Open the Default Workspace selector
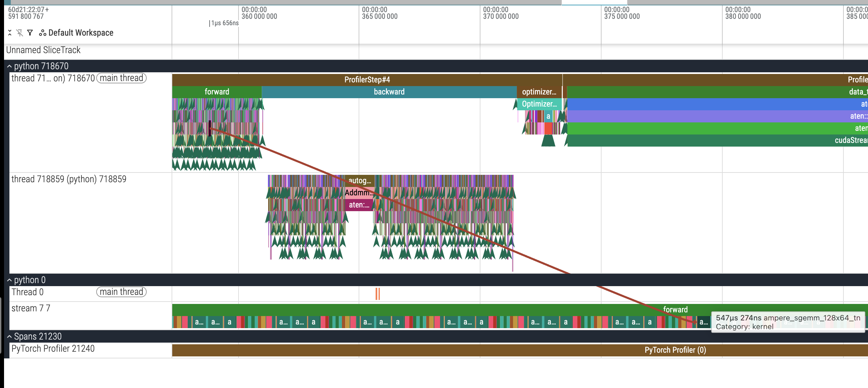Screen dimensions: 868x388 click(80, 33)
